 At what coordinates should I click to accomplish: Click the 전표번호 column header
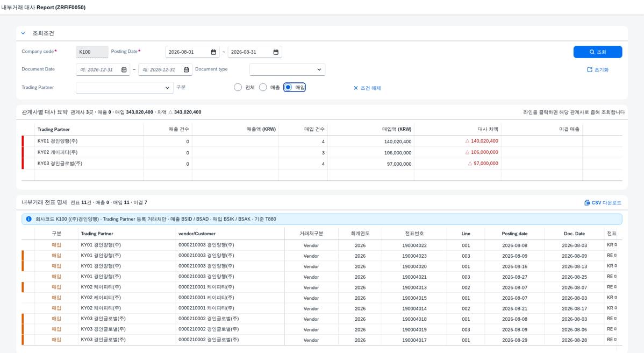pos(414,234)
